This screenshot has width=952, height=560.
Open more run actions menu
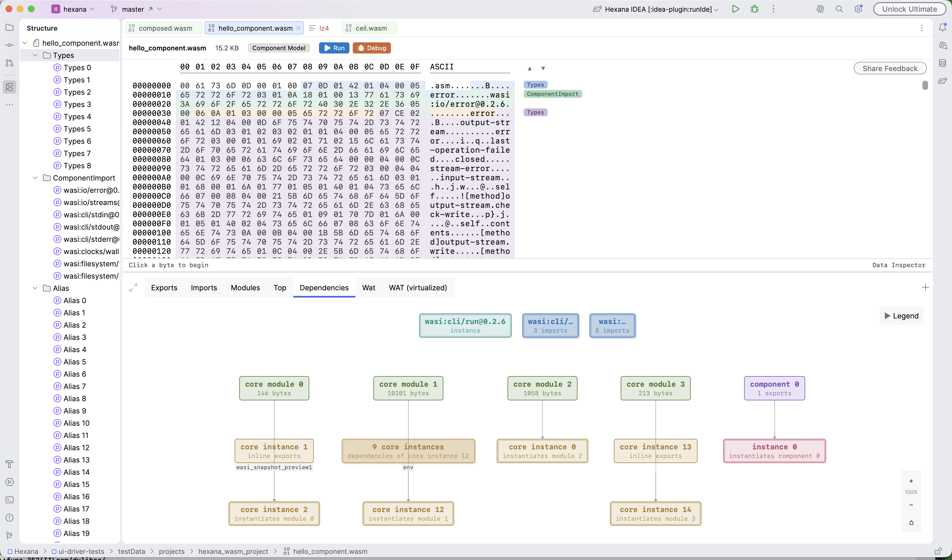pyautogui.click(x=773, y=9)
